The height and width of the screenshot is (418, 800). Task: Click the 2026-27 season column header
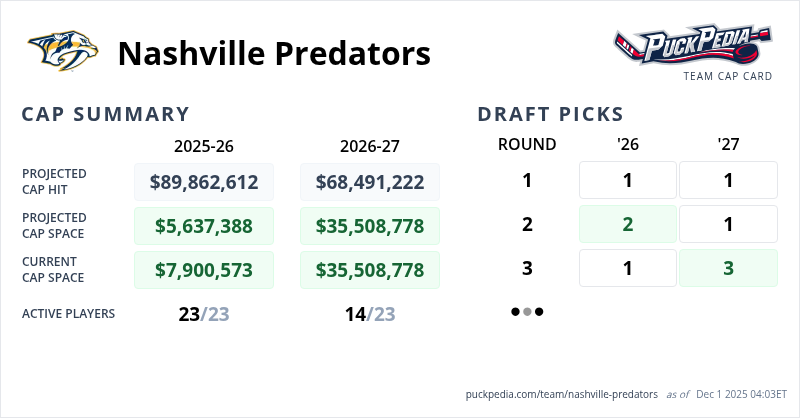(370, 146)
